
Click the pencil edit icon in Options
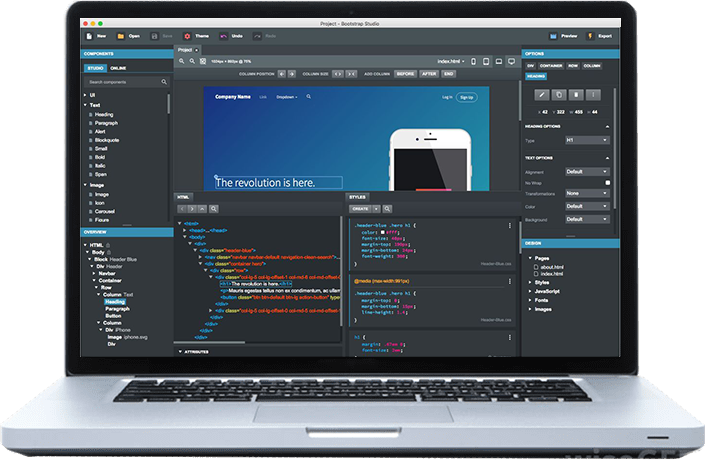543,94
